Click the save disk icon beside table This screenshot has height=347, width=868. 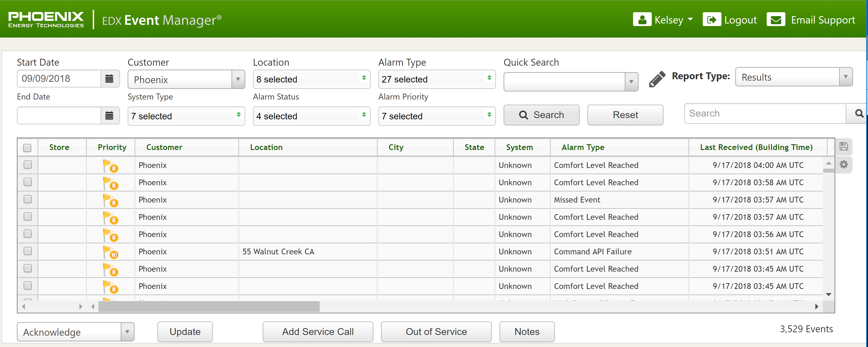pyautogui.click(x=843, y=146)
